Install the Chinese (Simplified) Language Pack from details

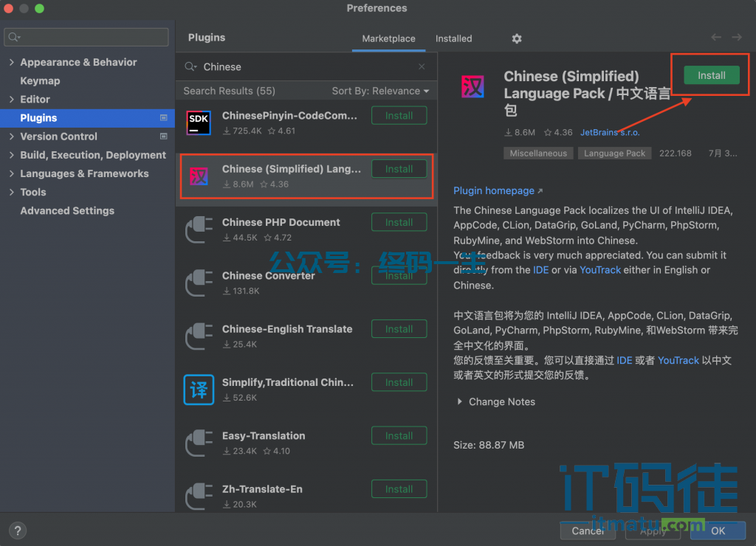point(711,75)
